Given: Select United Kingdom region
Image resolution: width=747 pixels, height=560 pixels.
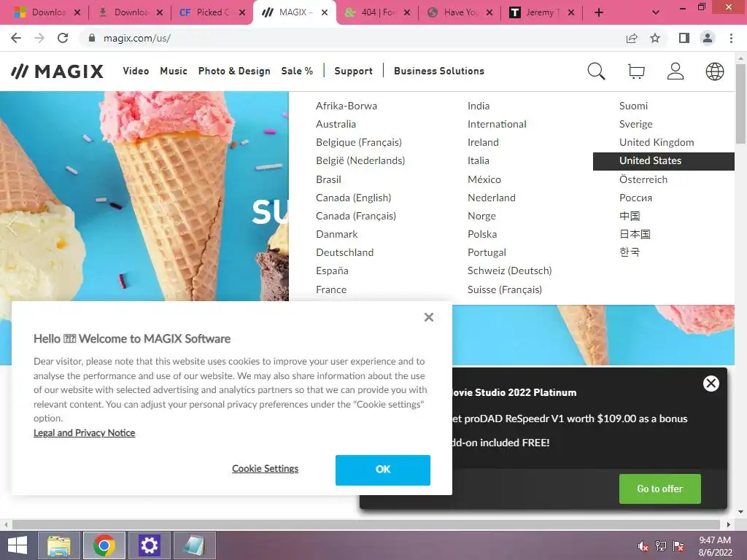Looking at the screenshot, I should [x=657, y=142].
